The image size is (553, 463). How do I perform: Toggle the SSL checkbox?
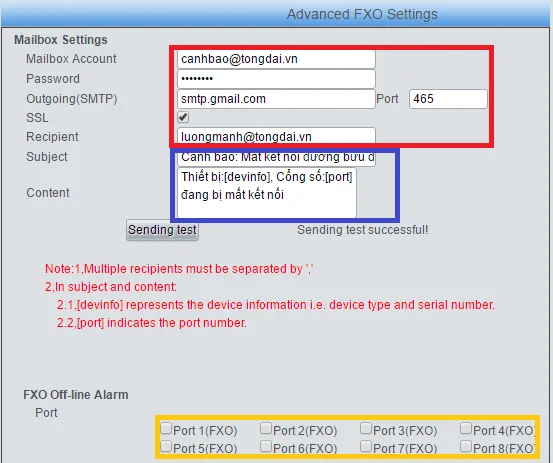(x=183, y=117)
